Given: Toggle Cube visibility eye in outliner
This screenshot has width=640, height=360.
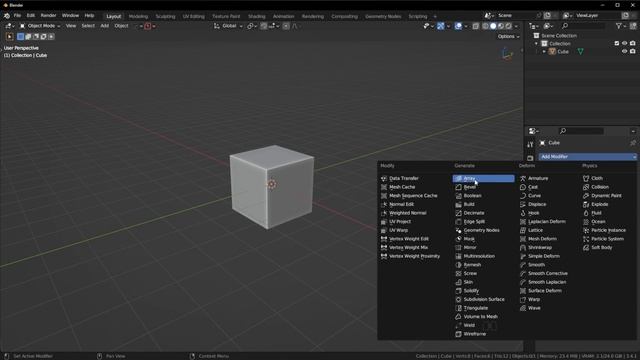Looking at the screenshot, I should pyautogui.click(x=624, y=51).
